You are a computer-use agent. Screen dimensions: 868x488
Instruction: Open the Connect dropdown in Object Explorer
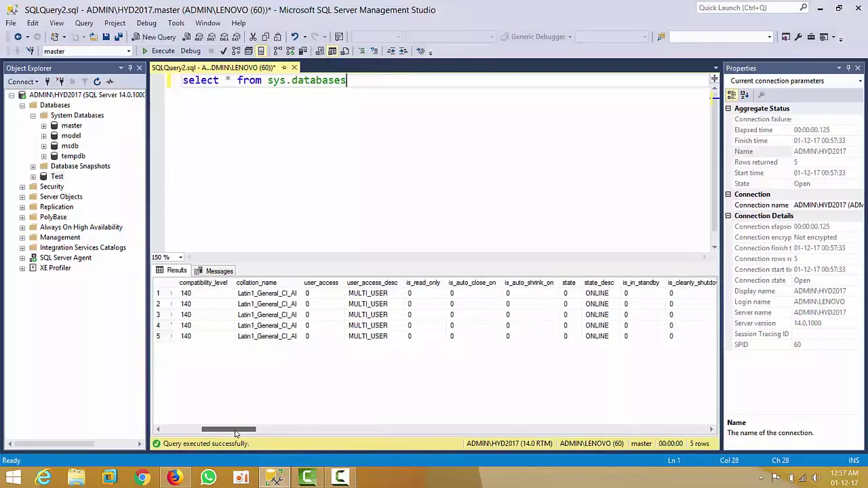click(24, 81)
